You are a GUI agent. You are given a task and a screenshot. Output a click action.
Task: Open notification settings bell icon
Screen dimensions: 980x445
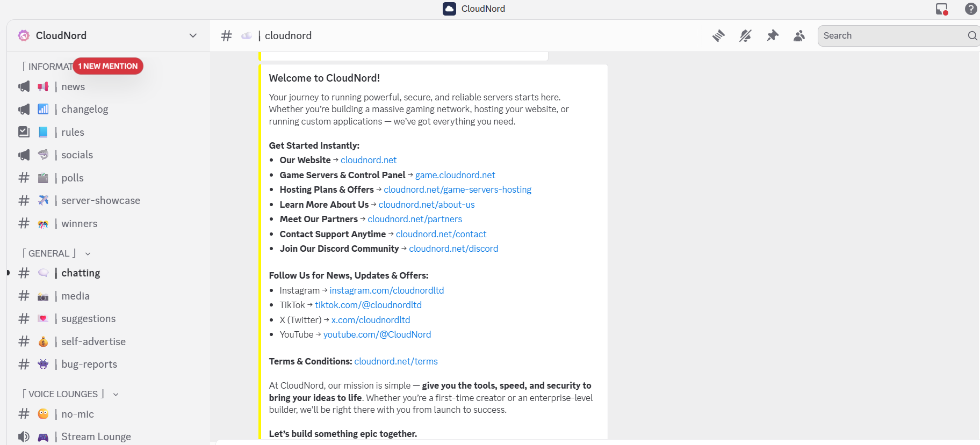(x=745, y=36)
